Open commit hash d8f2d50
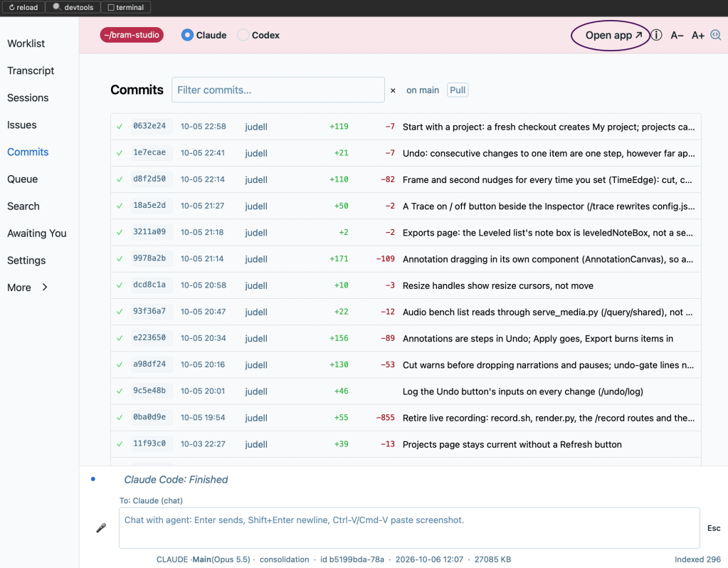Viewport: 728px width, 568px height. click(149, 179)
